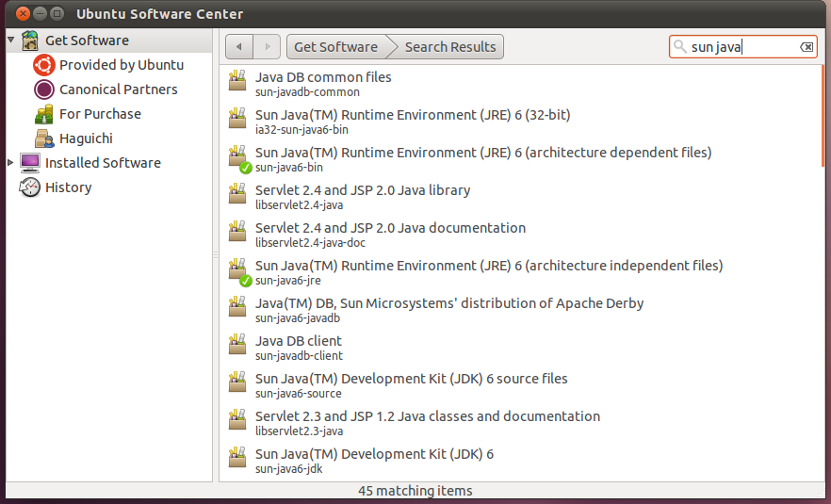Clear search text with the erase icon

pos(807,47)
